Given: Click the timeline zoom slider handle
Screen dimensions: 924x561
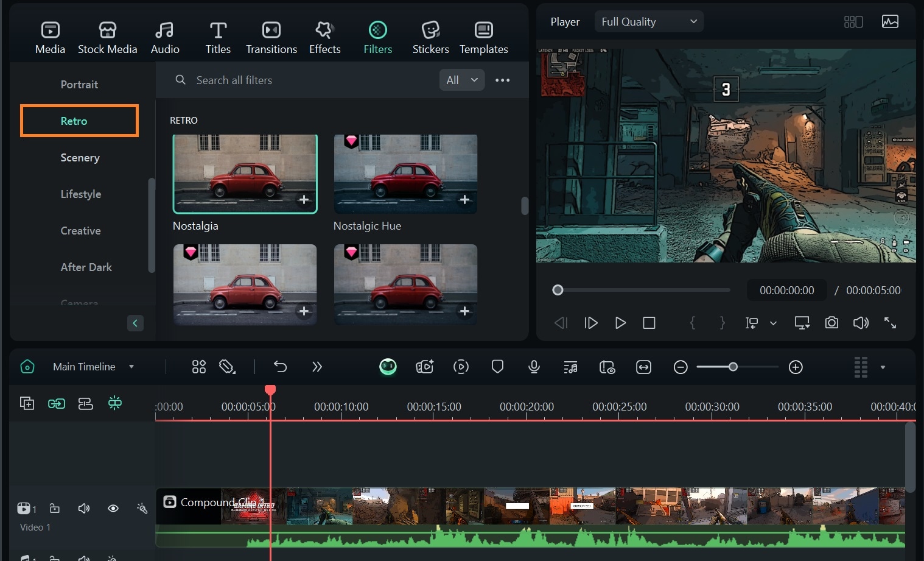Looking at the screenshot, I should (x=733, y=367).
